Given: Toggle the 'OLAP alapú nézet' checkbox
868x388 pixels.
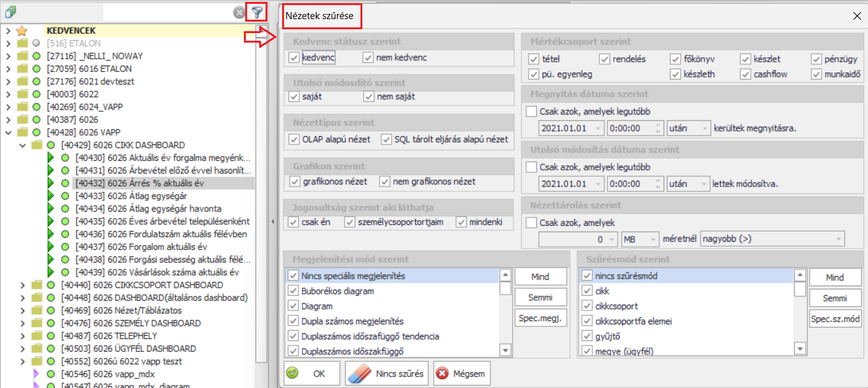Looking at the screenshot, I should [294, 139].
